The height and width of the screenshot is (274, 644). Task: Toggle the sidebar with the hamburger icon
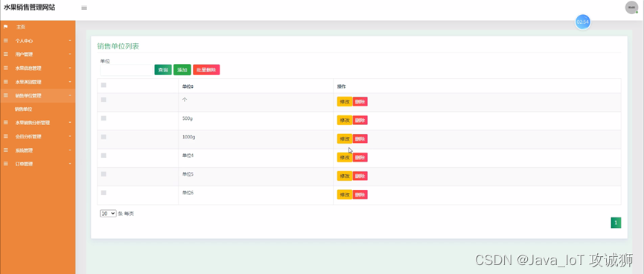tap(84, 7)
